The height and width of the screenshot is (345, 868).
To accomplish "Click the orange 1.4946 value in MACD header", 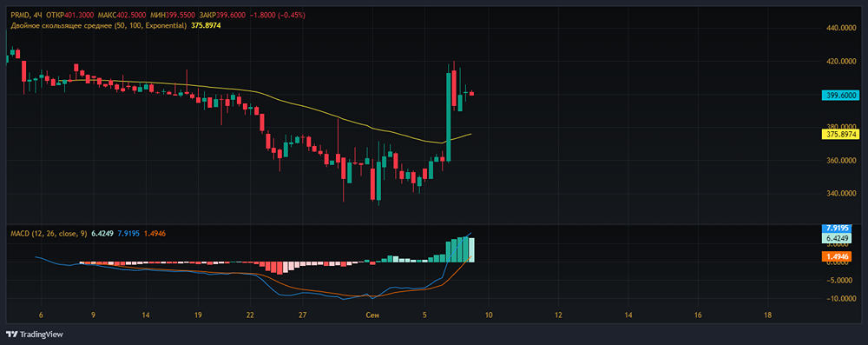I will tap(155, 234).
